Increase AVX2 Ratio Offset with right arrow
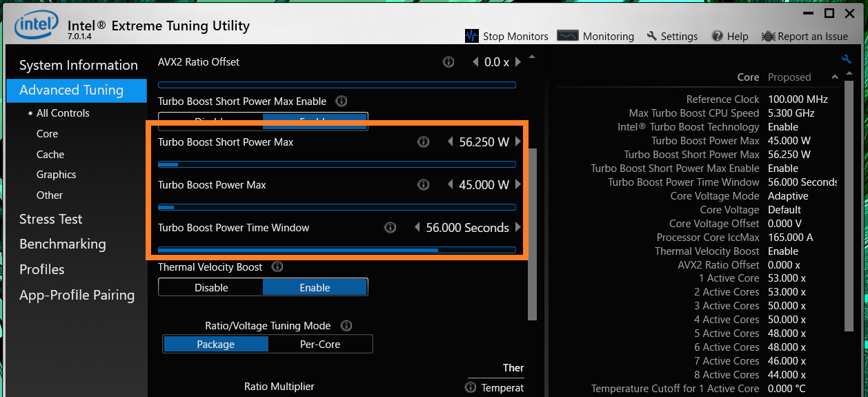This screenshot has width=868, height=397. (x=517, y=62)
